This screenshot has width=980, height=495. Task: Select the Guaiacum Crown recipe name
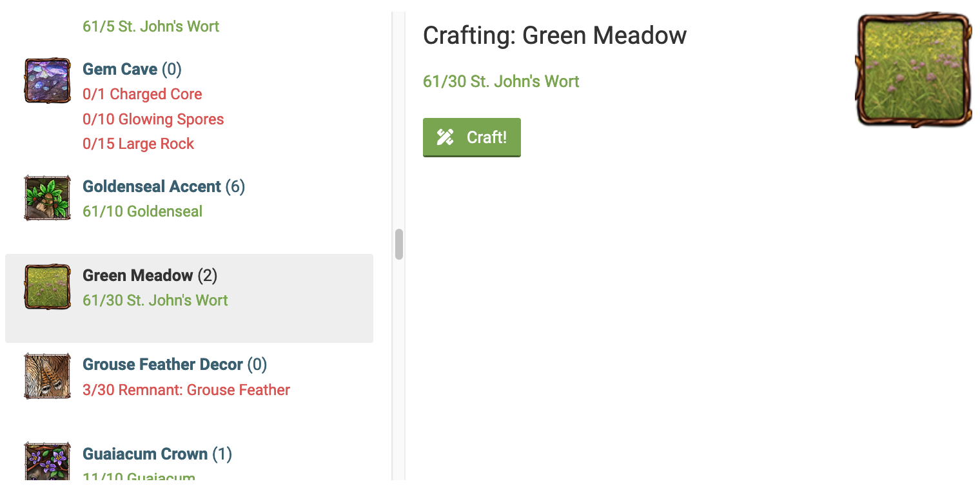point(145,454)
